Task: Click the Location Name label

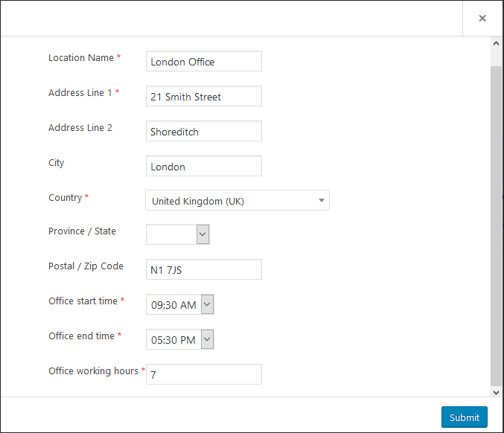Action: coord(81,58)
